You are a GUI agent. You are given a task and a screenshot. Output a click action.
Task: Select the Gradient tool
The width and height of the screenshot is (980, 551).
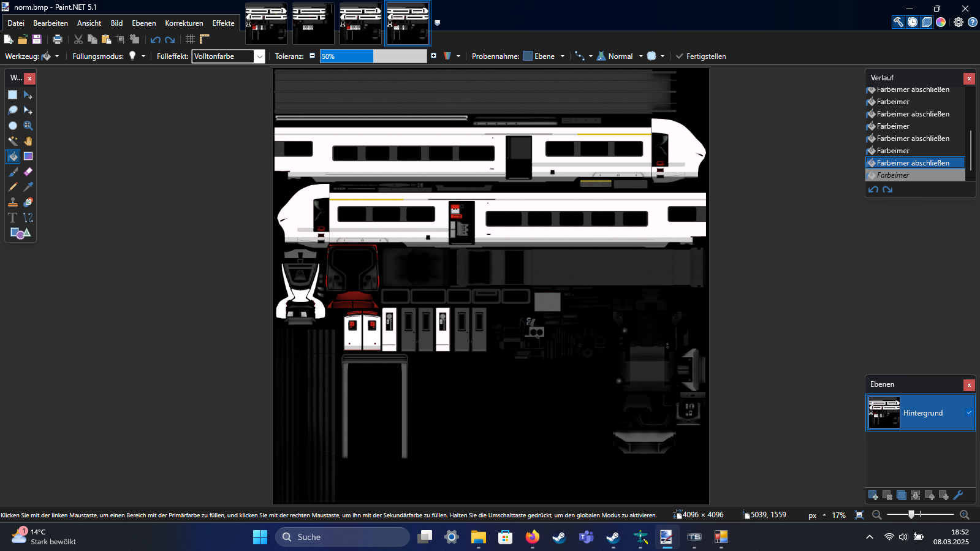[x=28, y=156]
